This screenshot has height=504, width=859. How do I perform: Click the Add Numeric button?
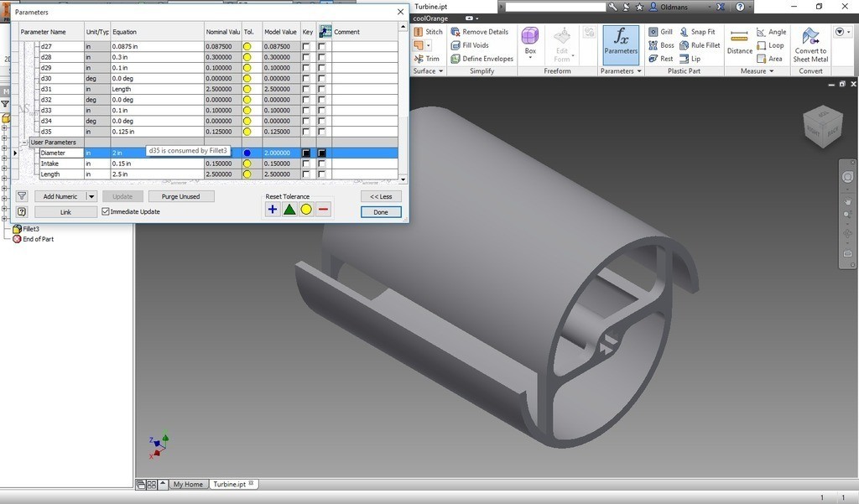point(60,196)
